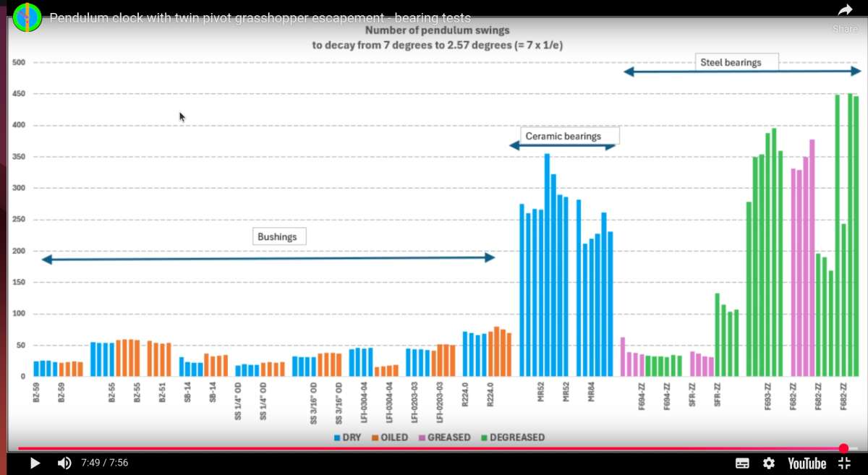Click the 7:49 / 7:56 time display

[105, 463]
